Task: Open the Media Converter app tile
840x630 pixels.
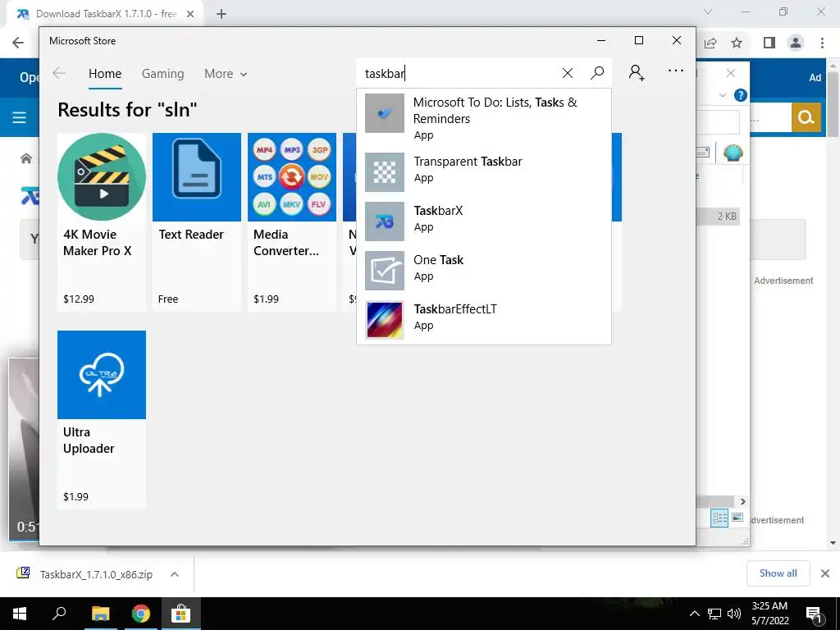Action: (x=292, y=221)
